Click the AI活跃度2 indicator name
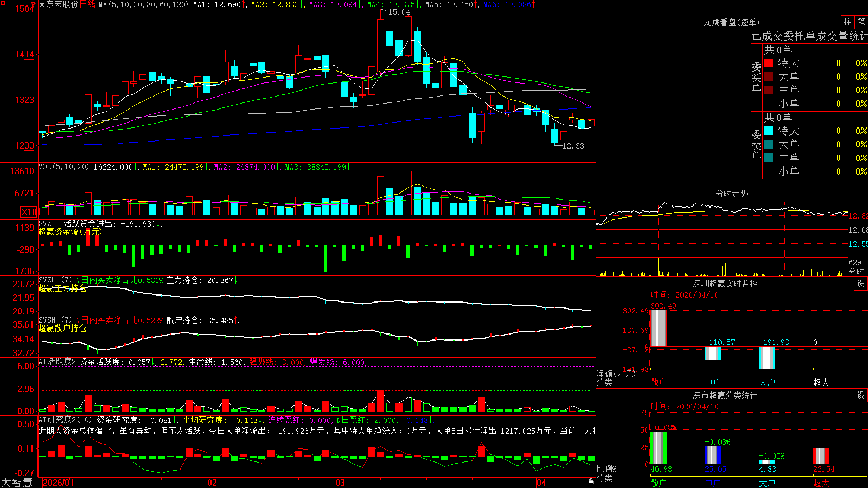 (58, 362)
